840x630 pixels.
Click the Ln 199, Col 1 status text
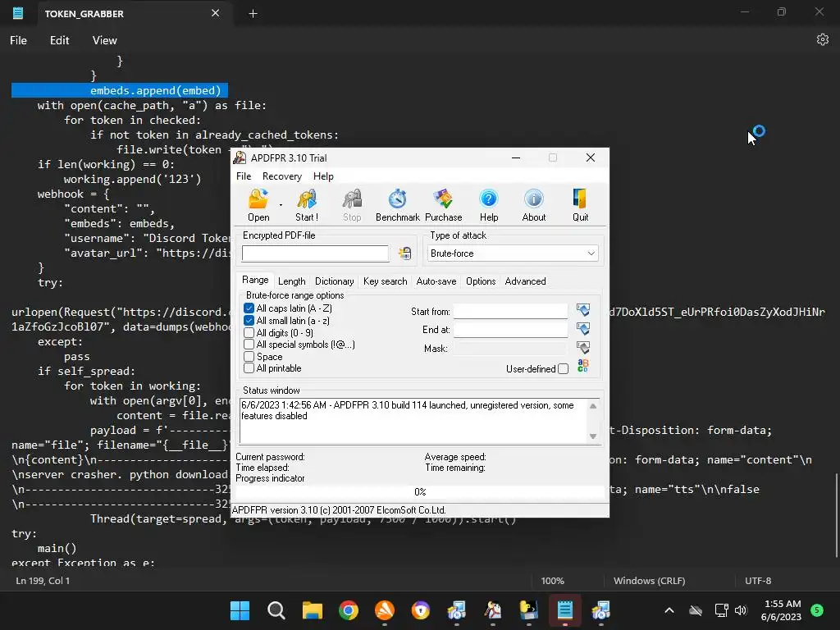tap(43, 581)
